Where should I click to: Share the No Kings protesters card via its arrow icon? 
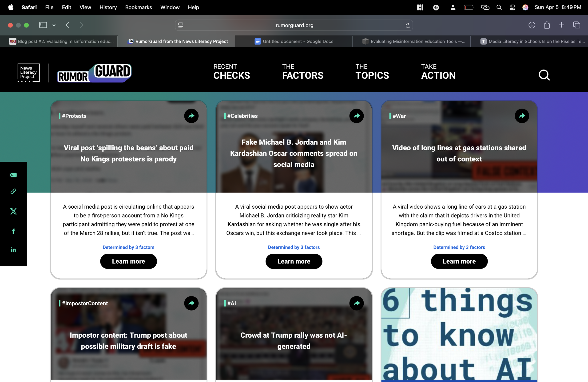[191, 116]
